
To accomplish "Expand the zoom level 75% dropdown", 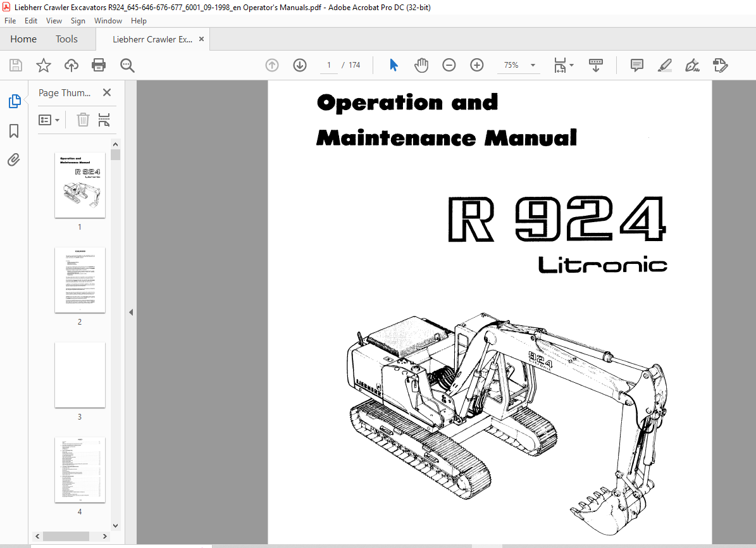I will pos(533,65).
